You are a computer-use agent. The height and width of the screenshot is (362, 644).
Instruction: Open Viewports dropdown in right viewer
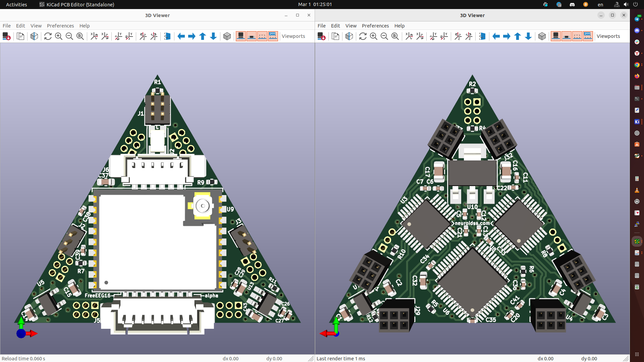click(x=608, y=36)
